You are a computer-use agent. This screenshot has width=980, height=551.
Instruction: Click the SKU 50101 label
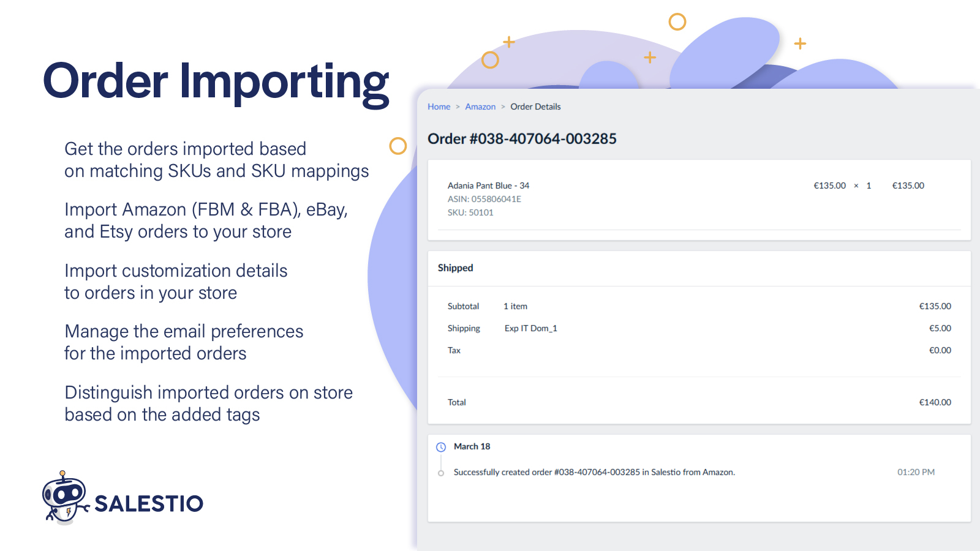coord(470,212)
